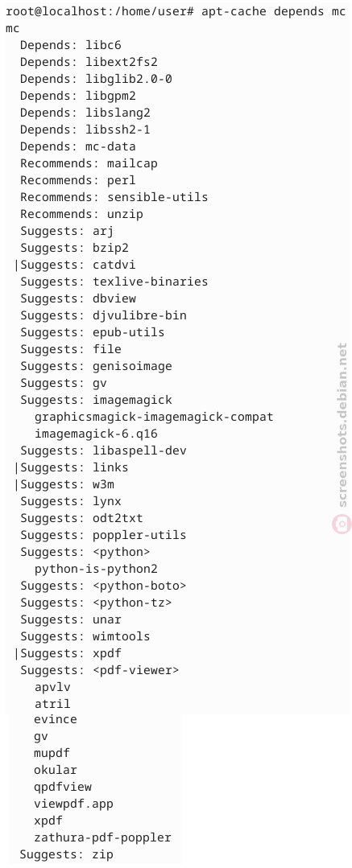Click the screenshots.debian.net watermark text
The height and width of the screenshot is (868, 352).
coord(342,425)
